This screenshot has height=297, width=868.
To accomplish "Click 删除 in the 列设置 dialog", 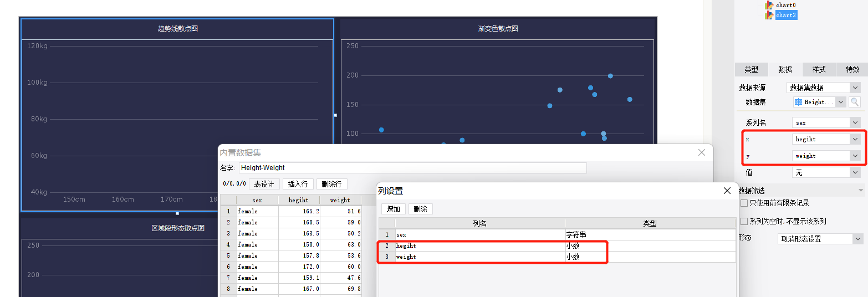I will pyautogui.click(x=421, y=209).
